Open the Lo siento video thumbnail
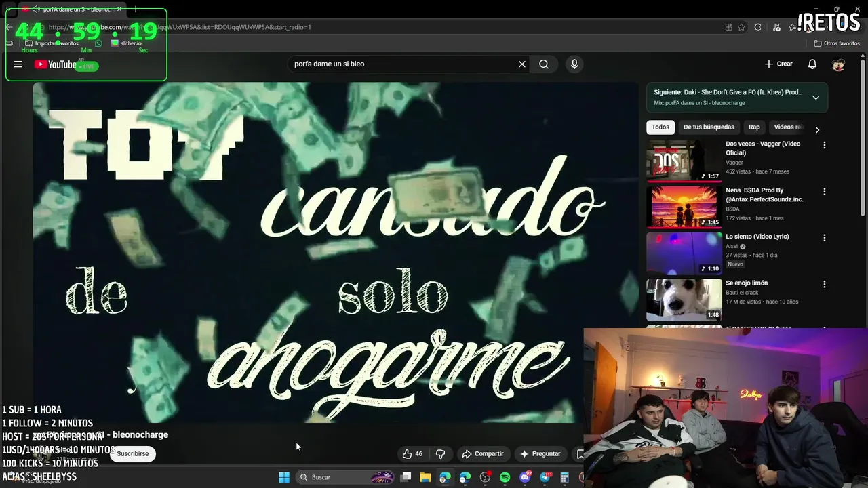Viewport: 868px width, 488px height. (684, 253)
